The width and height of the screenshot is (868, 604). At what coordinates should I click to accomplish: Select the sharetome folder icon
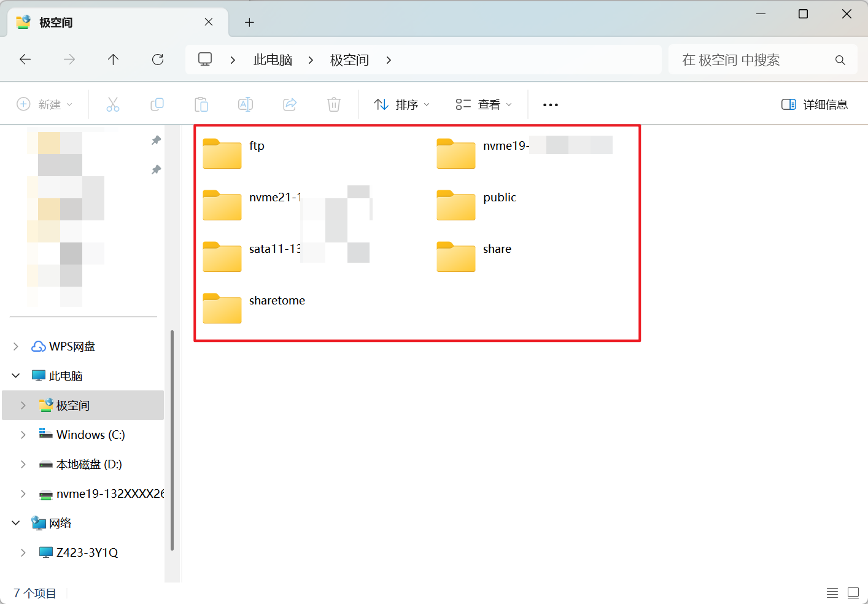point(222,308)
